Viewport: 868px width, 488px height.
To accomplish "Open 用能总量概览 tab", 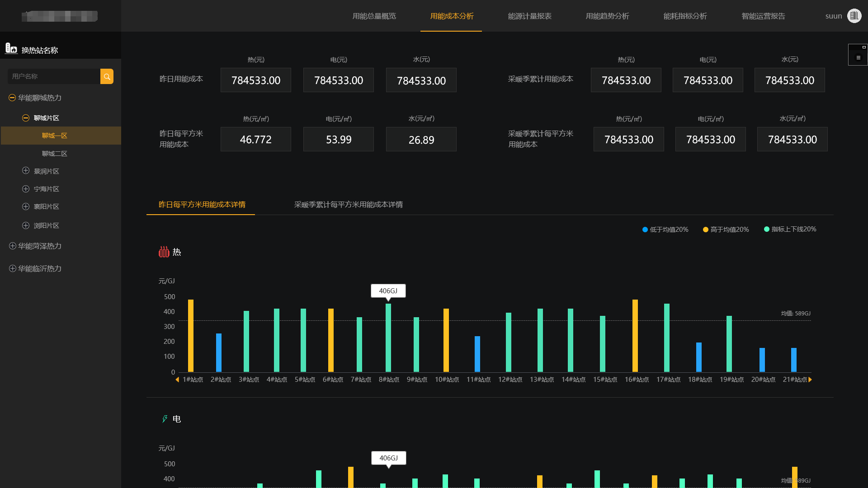I will tap(374, 16).
